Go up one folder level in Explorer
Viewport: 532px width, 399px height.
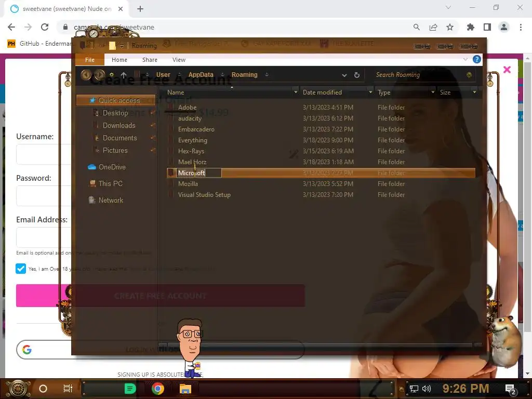tap(124, 75)
